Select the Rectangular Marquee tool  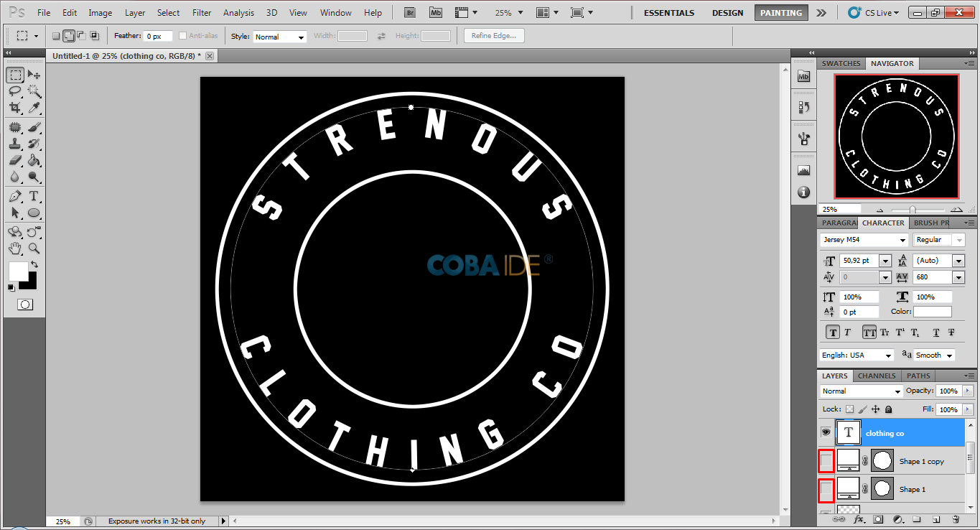pos(15,75)
